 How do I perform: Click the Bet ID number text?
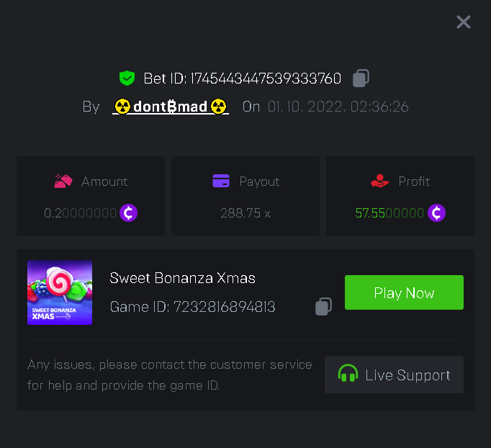pyautogui.click(x=266, y=78)
